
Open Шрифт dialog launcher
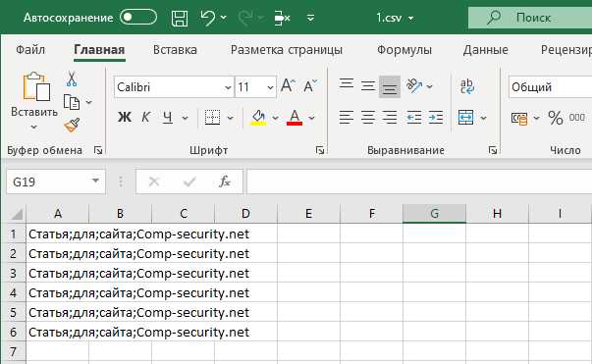click(x=320, y=150)
